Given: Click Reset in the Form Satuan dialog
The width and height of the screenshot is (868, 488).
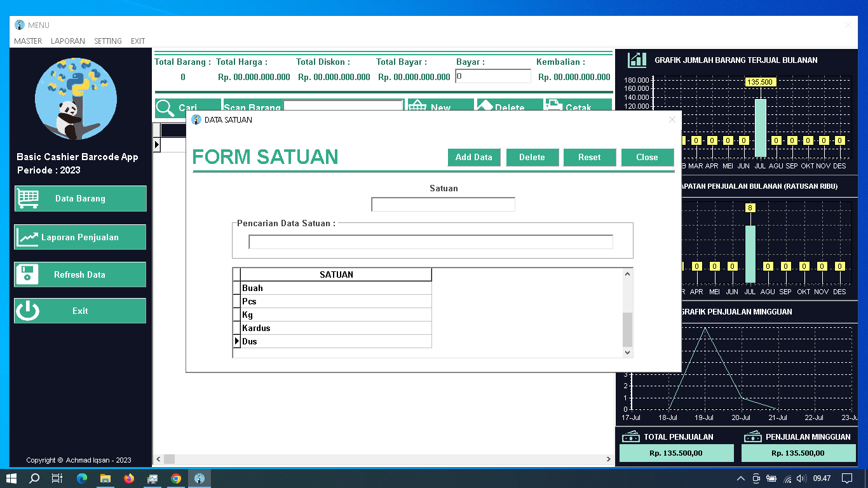Looking at the screenshot, I should point(589,157).
